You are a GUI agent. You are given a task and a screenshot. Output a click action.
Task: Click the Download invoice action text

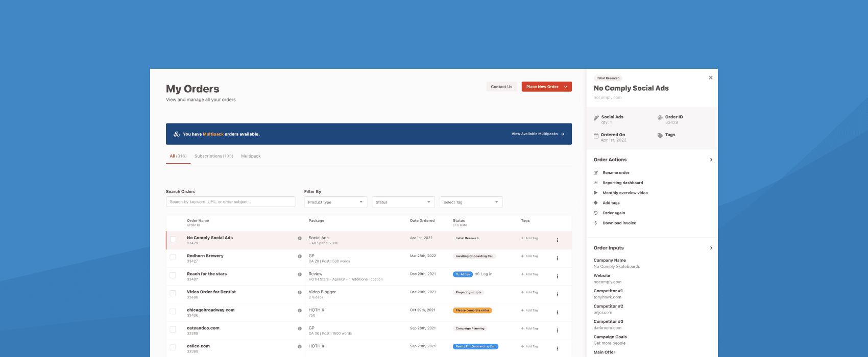click(619, 223)
